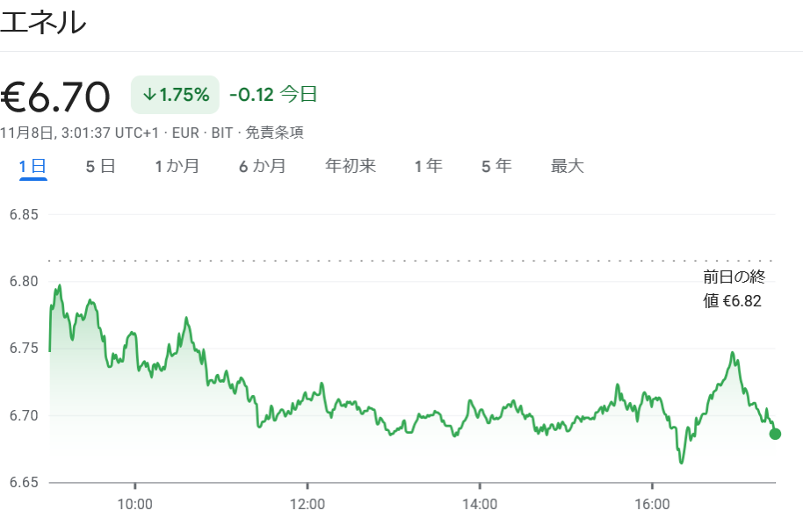Click the green -1.75% change badge

click(x=175, y=93)
